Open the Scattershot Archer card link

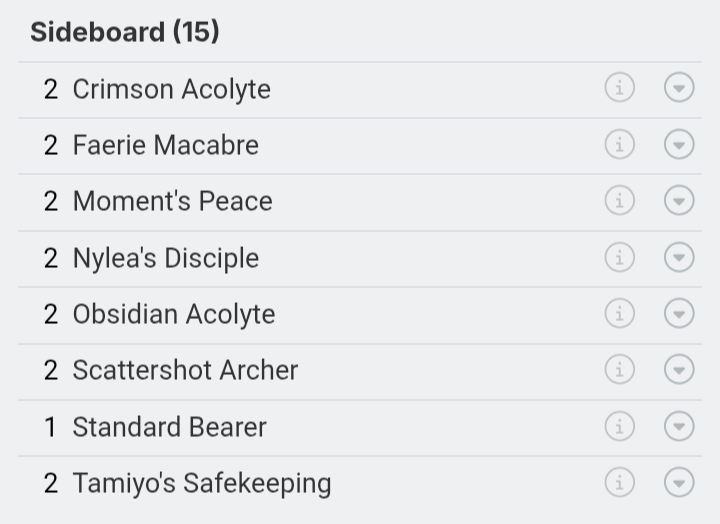tap(185, 370)
